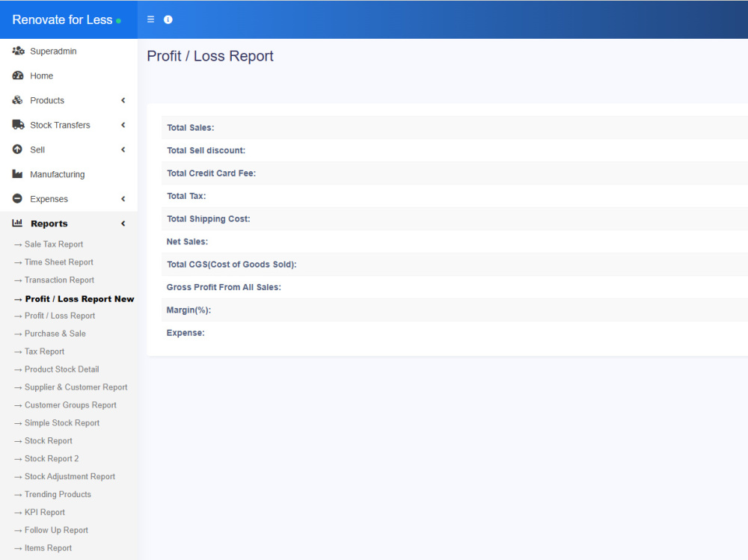Open the info circle icon in header
The width and height of the screenshot is (748, 560).
[168, 19]
